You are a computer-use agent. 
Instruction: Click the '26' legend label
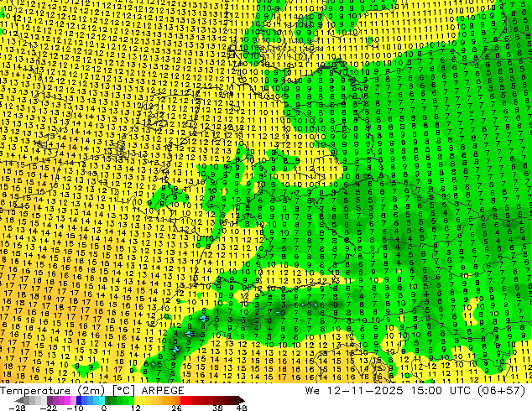point(176,408)
